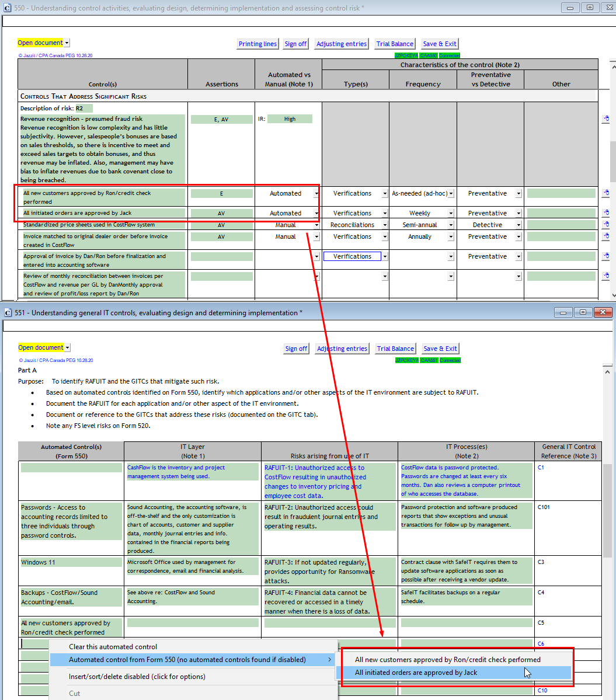Click row icon beside 'Invoice matched to original dealer order'
Image resolution: width=616 pixels, height=700 pixels.
[605, 236]
